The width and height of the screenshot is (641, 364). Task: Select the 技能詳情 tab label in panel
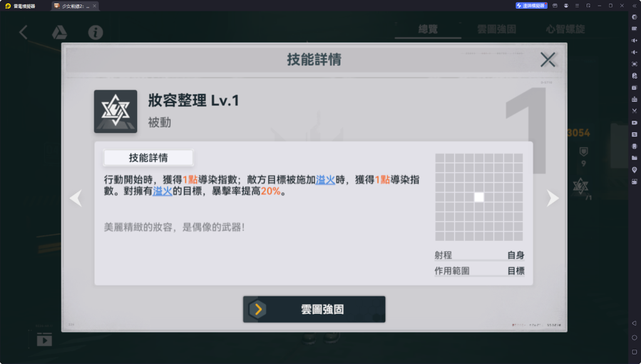point(148,158)
